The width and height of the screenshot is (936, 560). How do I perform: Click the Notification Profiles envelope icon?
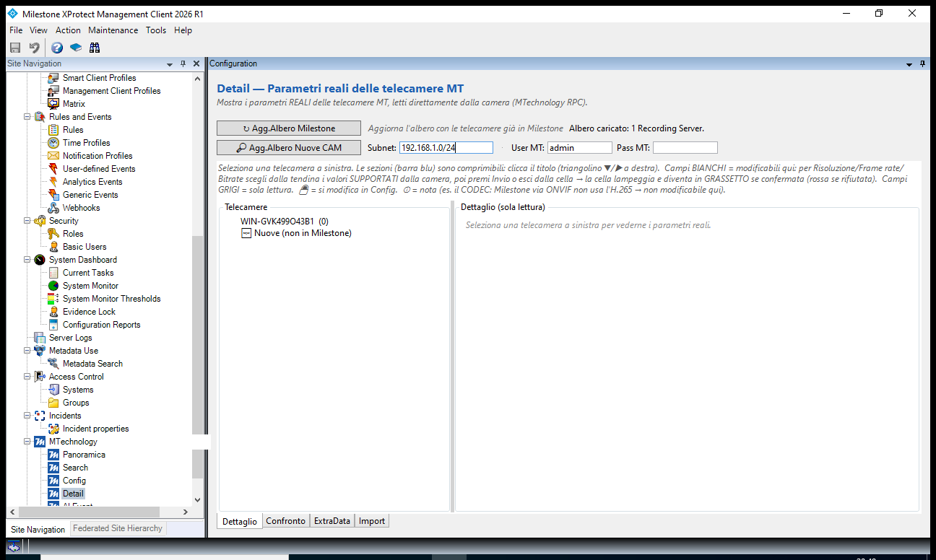point(53,156)
